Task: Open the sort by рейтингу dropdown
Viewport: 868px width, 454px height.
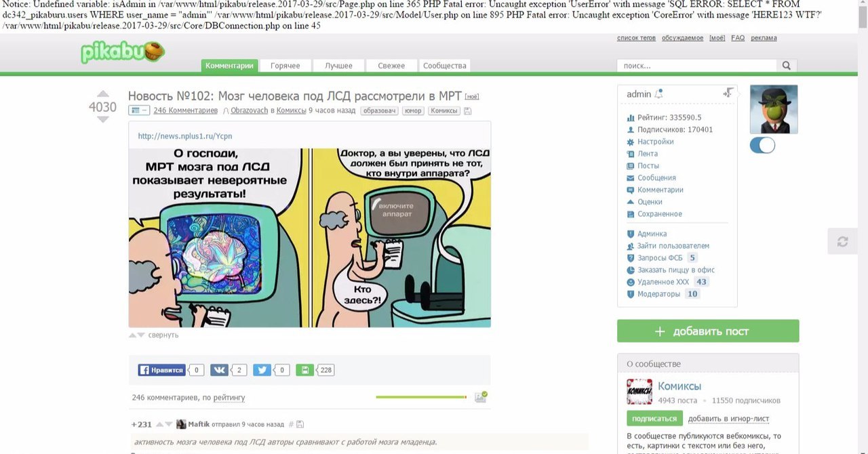Action: click(229, 398)
